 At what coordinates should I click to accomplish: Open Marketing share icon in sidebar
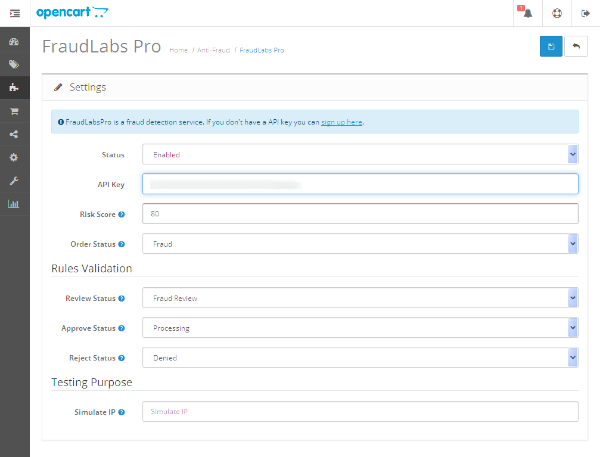pos(14,134)
